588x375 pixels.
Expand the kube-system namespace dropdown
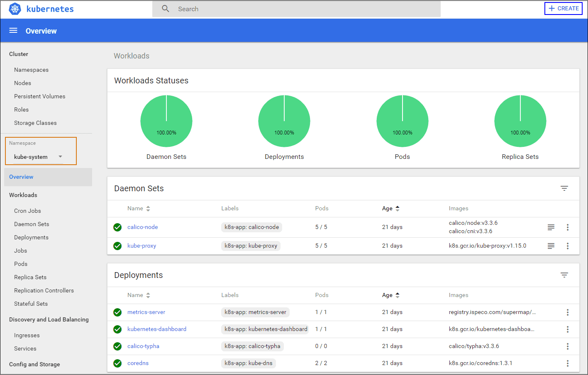(38, 157)
